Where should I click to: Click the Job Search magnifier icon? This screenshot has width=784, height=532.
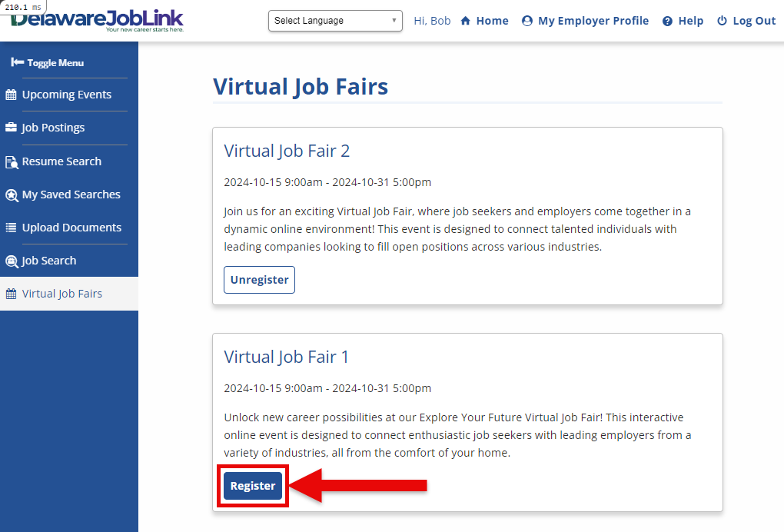[x=11, y=261]
